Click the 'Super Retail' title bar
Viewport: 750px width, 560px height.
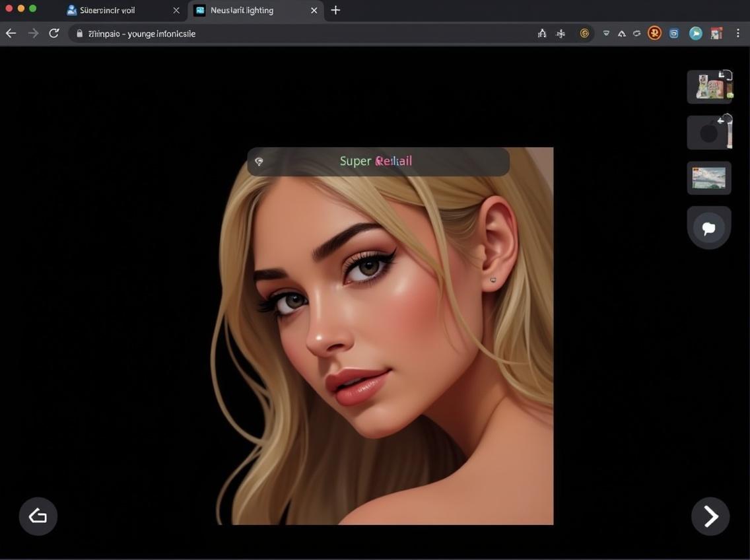[x=378, y=161]
